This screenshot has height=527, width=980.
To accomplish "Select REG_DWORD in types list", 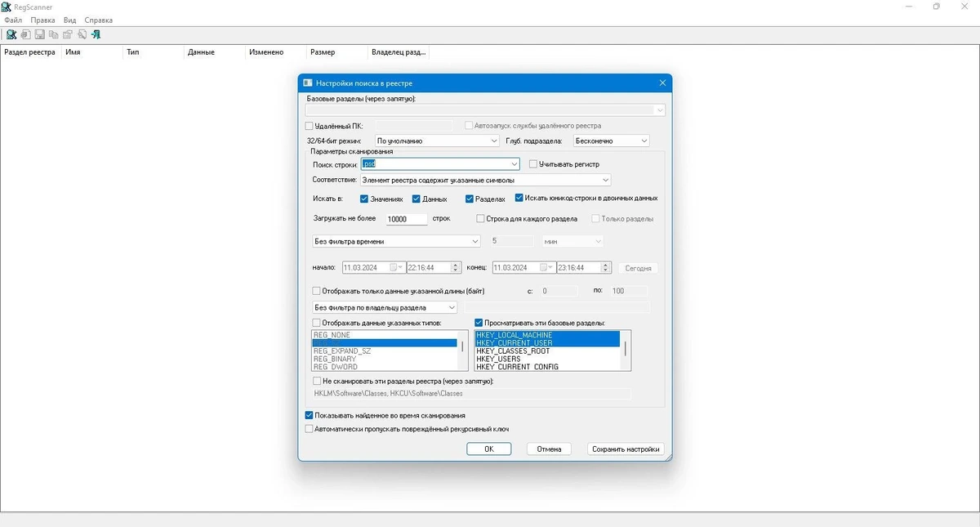I will [x=385, y=367].
